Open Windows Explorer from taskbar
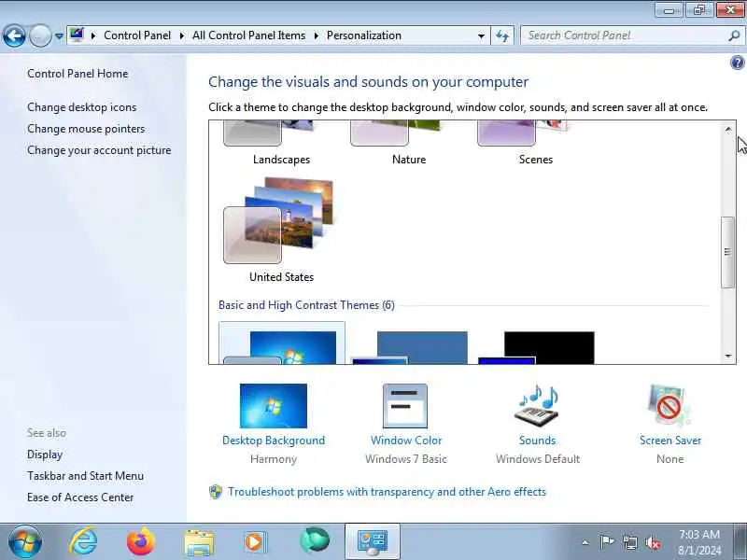This screenshot has width=747, height=560. click(x=199, y=542)
